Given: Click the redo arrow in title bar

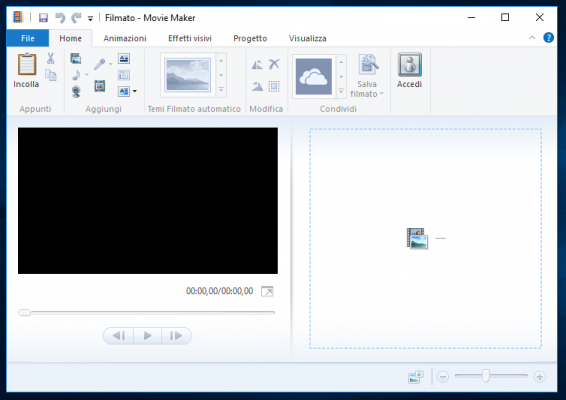Looking at the screenshot, I should (x=76, y=17).
